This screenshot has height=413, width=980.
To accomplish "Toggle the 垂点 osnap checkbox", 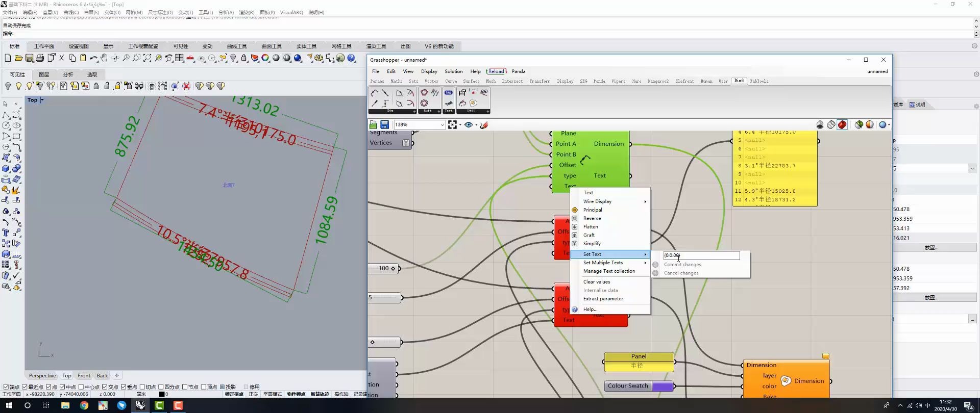I will (x=124, y=387).
